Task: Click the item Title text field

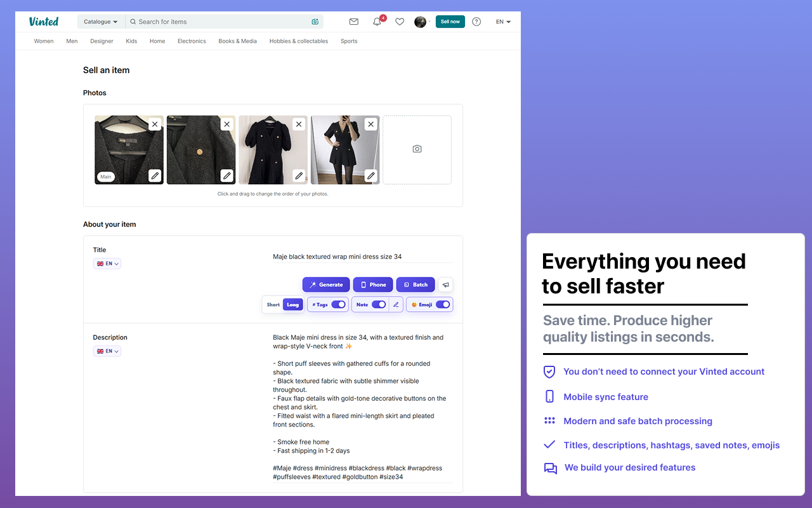Action: pyautogui.click(x=363, y=257)
